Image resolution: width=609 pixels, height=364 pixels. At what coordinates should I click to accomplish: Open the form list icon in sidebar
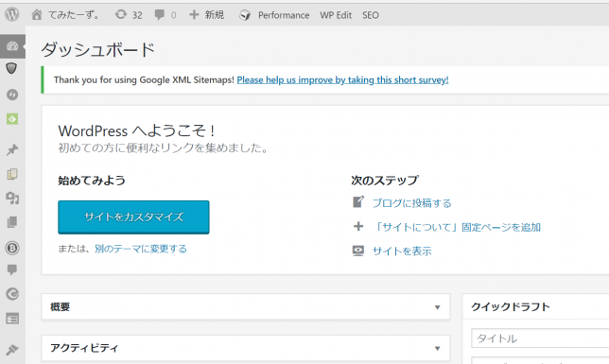12,319
